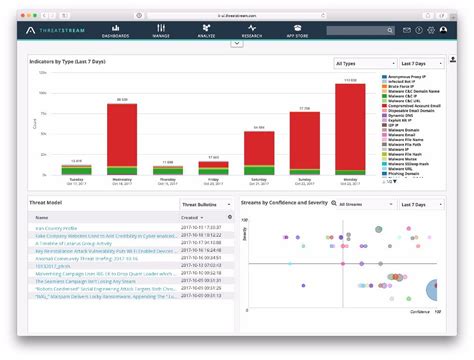This screenshot has height=360, width=474.
Task: Toggle Dynamic DNS legend entry
Action: point(398,115)
